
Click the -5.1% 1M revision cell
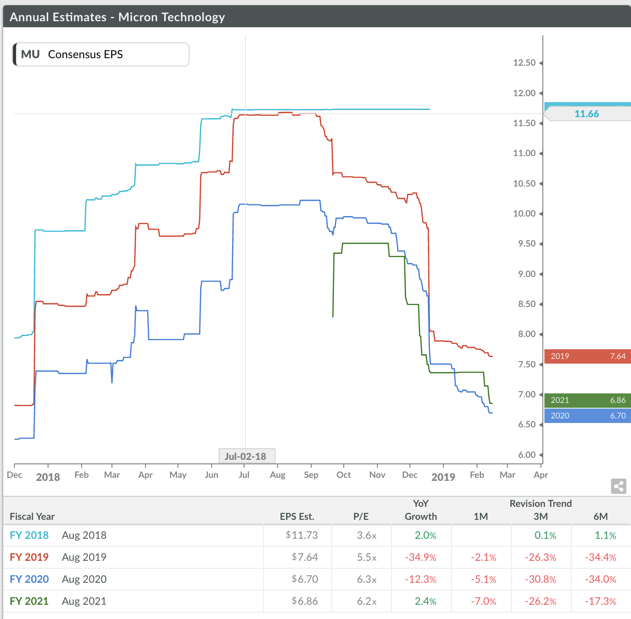pyautogui.click(x=483, y=579)
